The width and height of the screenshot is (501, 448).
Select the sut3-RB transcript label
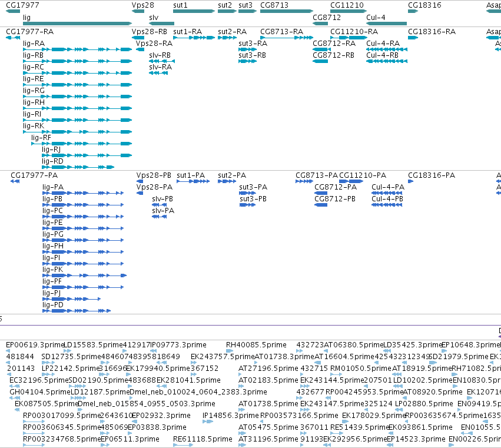click(x=253, y=55)
